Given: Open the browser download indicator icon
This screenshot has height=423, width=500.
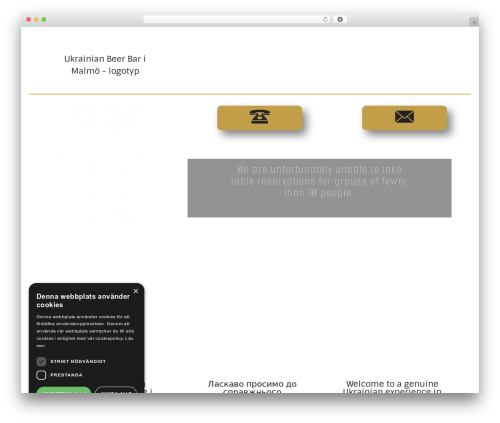Looking at the screenshot, I should click(340, 19).
